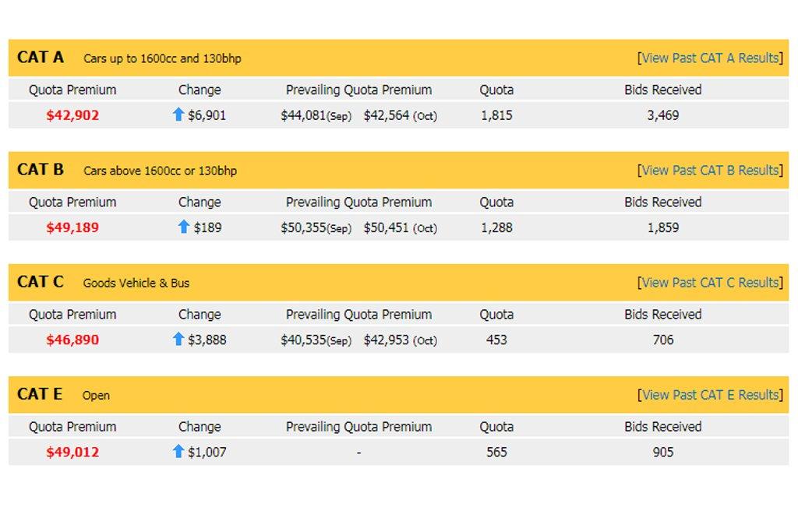Click the blue up arrow in CAT A
798x532 pixels.
(178, 115)
